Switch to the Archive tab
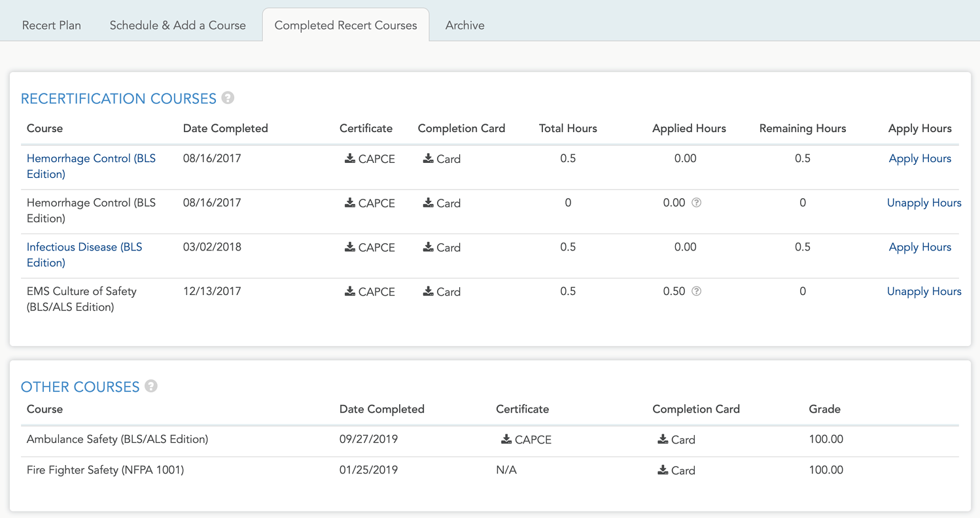 (x=464, y=25)
